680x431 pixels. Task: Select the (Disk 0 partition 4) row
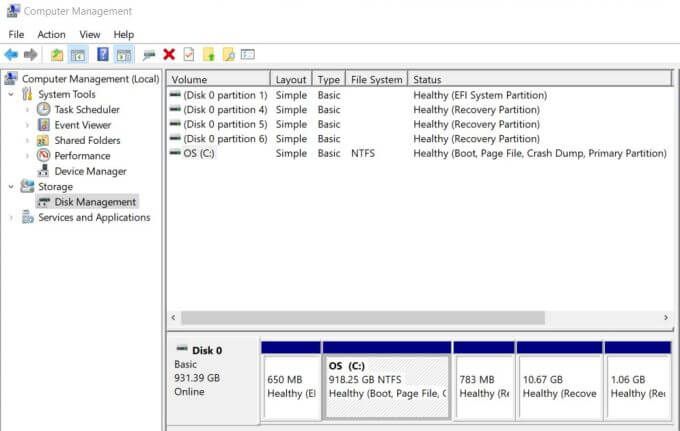(419, 110)
